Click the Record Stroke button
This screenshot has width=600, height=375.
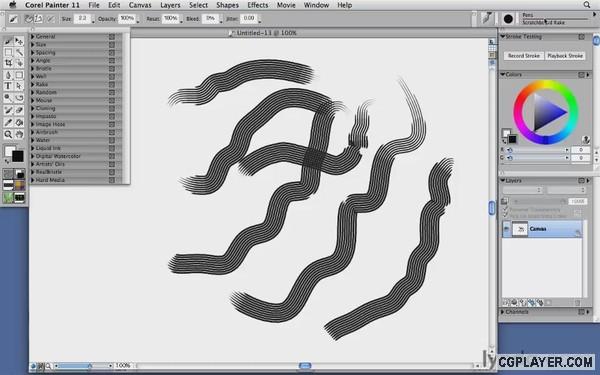coord(523,56)
